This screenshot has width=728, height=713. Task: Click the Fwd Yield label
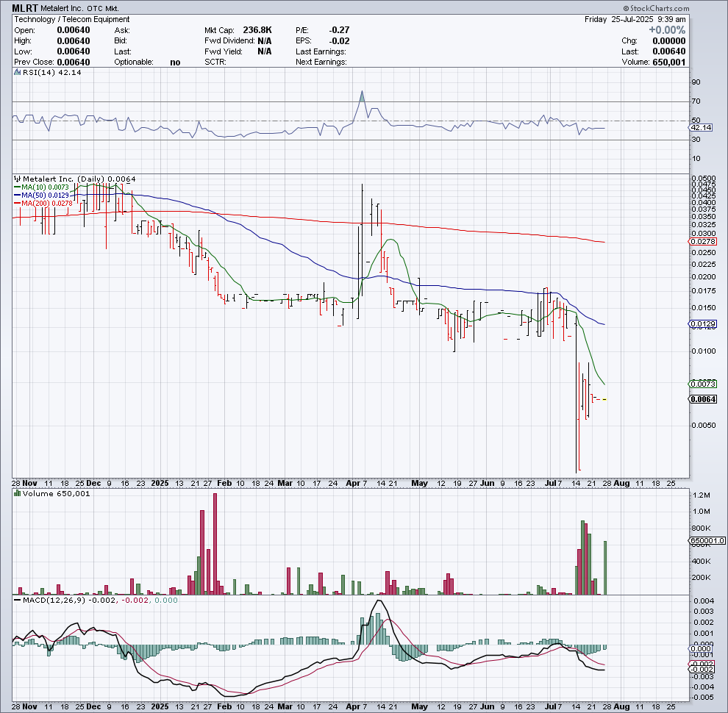click(224, 51)
